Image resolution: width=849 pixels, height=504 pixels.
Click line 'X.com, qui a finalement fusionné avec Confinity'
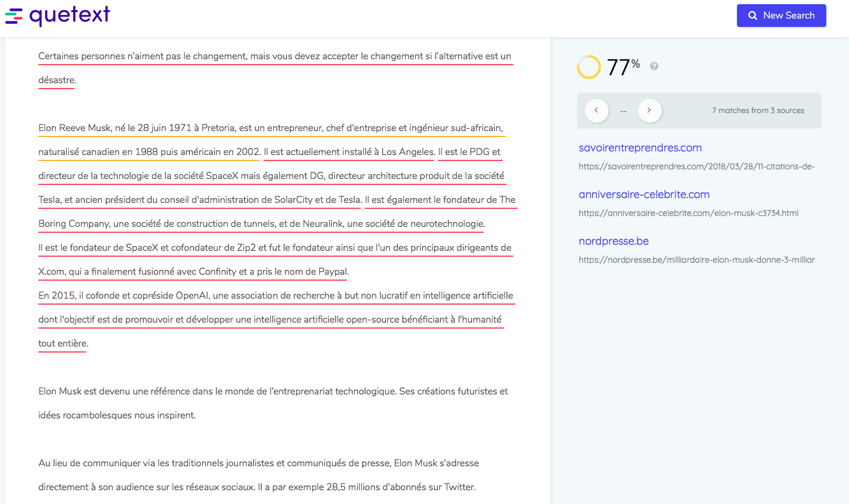194,272
